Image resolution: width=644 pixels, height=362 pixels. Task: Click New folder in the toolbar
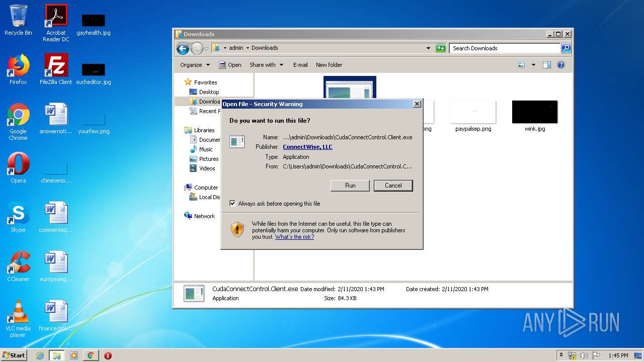click(x=329, y=65)
